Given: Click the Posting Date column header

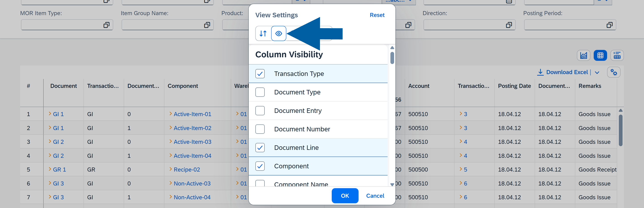Looking at the screenshot, I should pos(514,86).
